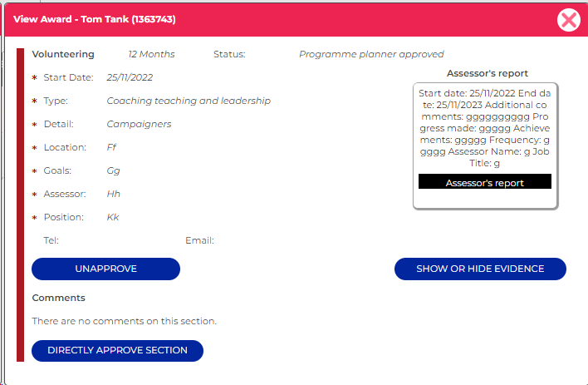The height and width of the screenshot is (385, 588).
Task: Open the black Assessor's report label
Action: pos(485,183)
